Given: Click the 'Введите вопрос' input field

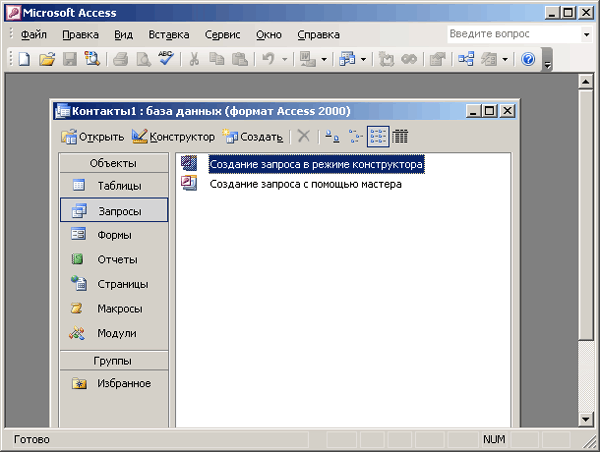Looking at the screenshot, I should click(514, 34).
